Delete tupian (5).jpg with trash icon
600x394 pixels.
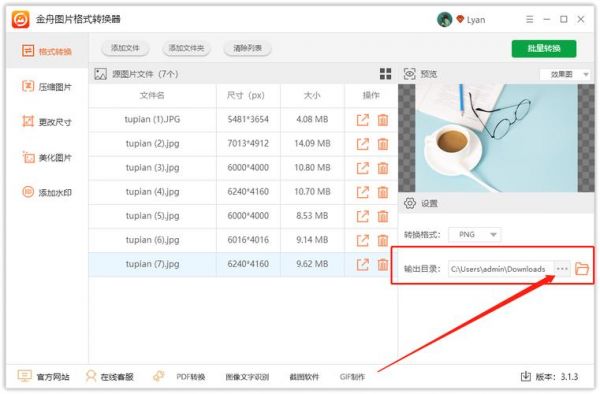(383, 216)
